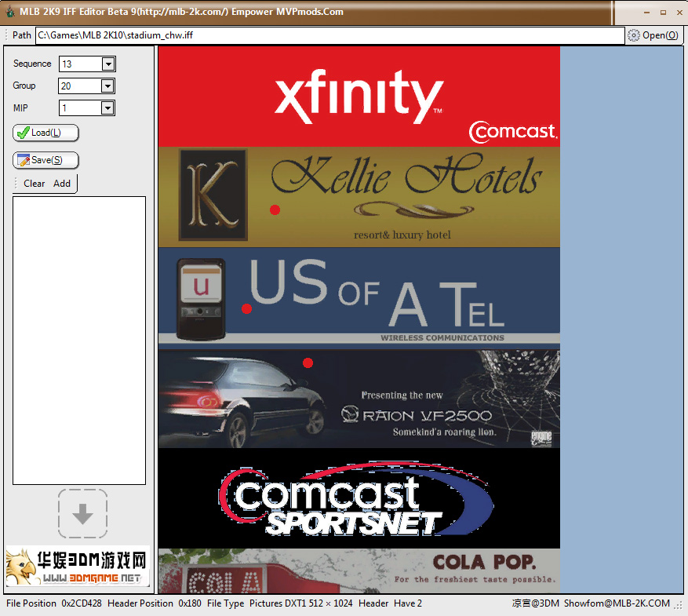Click the MIP value field showing 1
The image size is (688, 616).
coord(81,108)
